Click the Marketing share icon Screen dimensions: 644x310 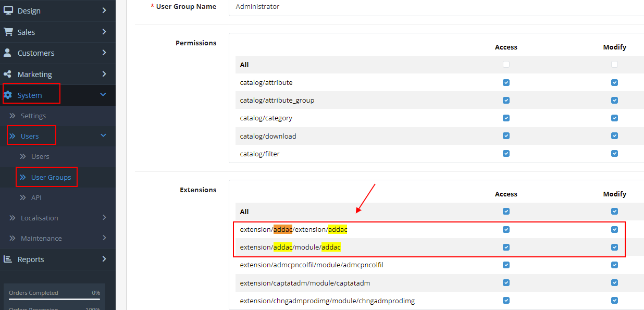tap(8, 74)
